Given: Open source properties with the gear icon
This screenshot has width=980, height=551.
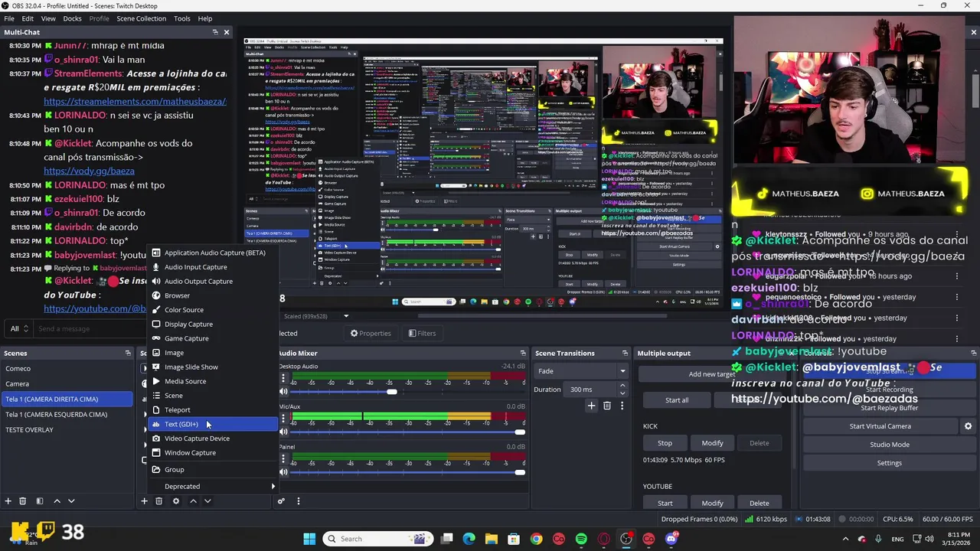Looking at the screenshot, I should (176, 501).
